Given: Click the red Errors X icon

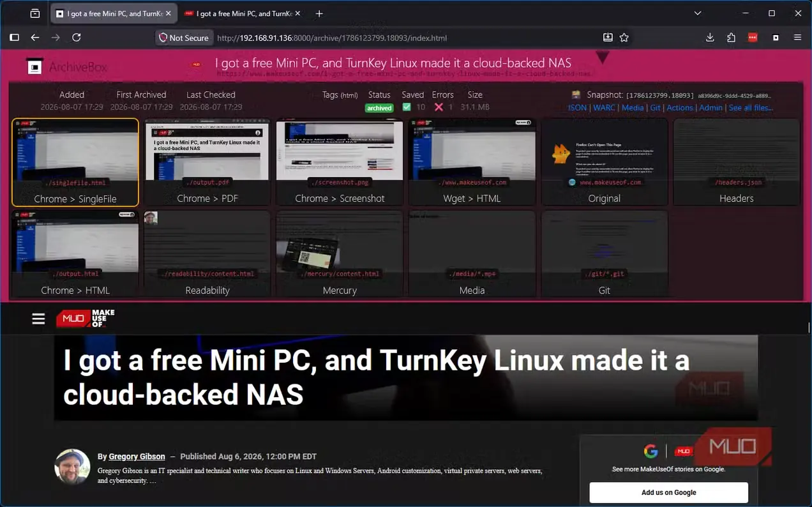Looking at the screenshot, I should pyautogui.click(x=439, y=107).
